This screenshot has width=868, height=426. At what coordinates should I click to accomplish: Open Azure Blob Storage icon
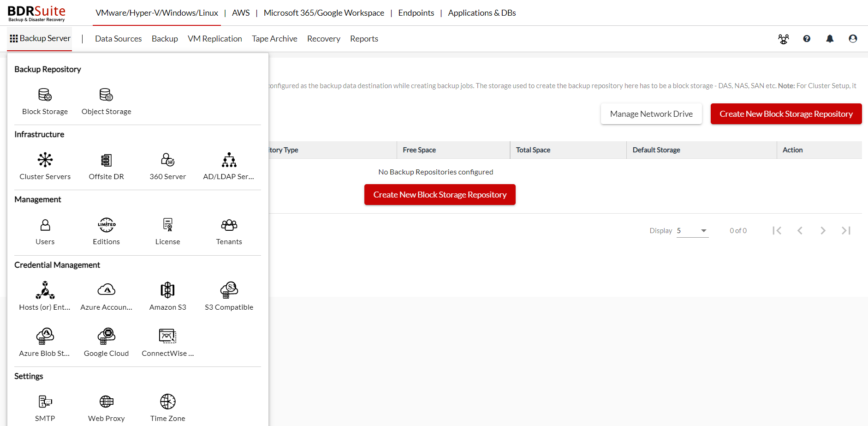(x=45, y=336)
